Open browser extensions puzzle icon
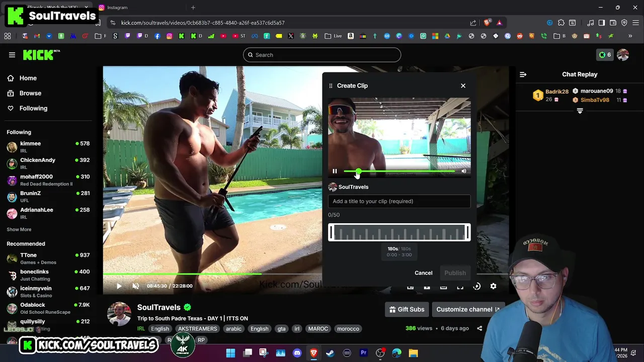This screenshot has height=362, width=644. click(x=561, y=23)
